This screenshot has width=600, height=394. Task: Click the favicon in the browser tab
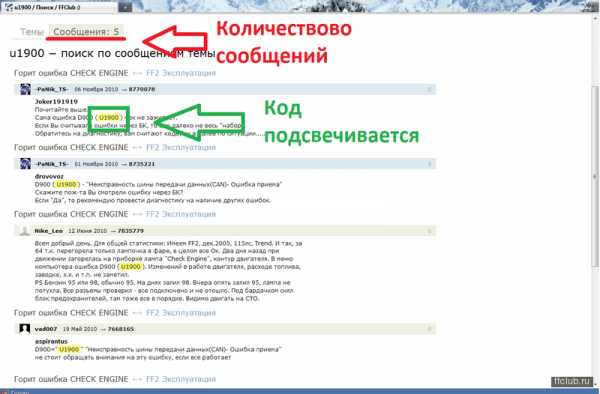tap(9, 7)
